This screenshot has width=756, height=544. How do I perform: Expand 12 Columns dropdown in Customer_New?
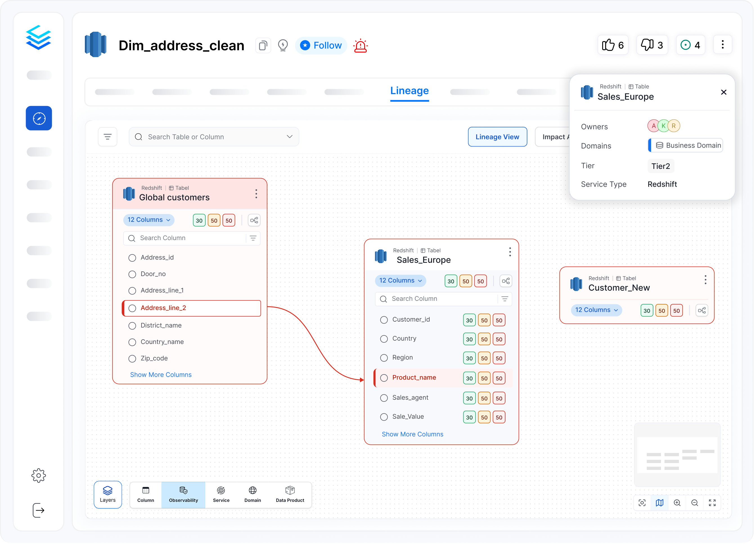pos(596,310)
